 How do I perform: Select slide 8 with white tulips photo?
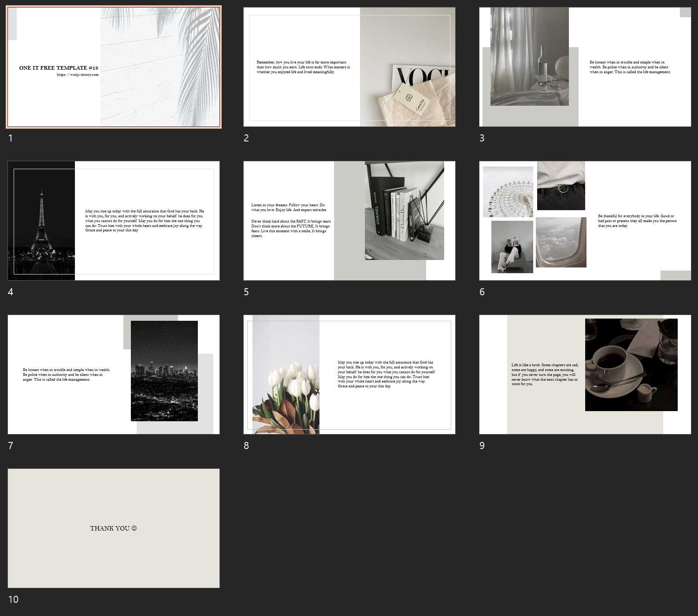coord(349,375)
